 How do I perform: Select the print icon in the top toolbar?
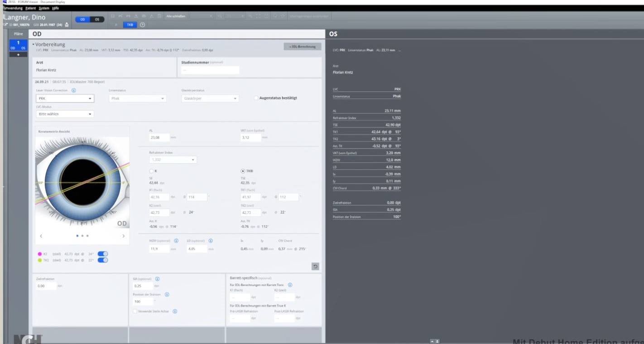129,16
